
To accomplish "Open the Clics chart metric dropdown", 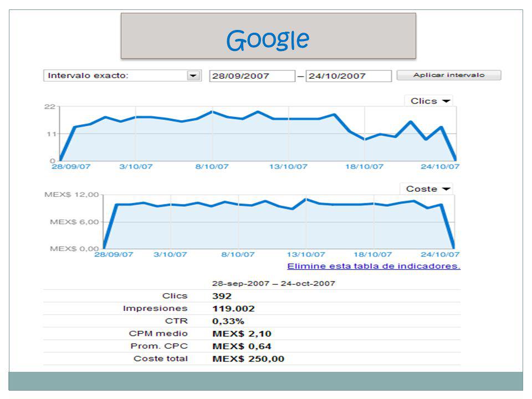I will click(x=429, y=101).
